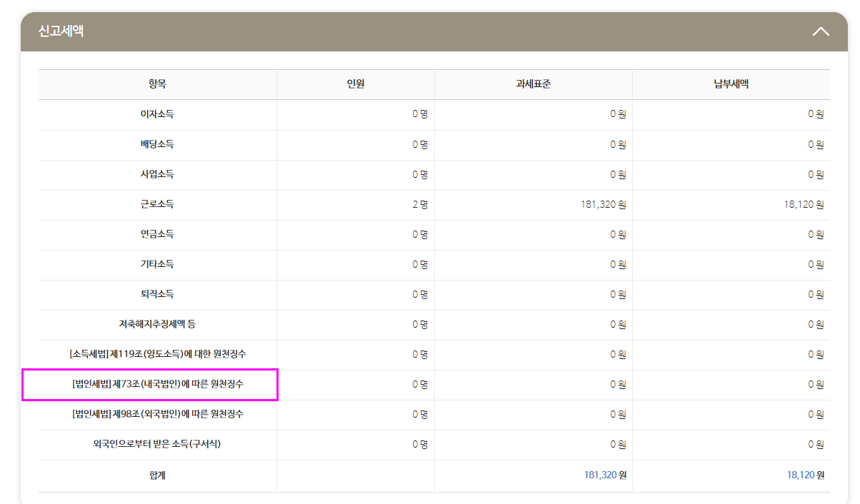Select the 납부세액 column header
This screenshot has height=504, width=860.
coord(731,84)
